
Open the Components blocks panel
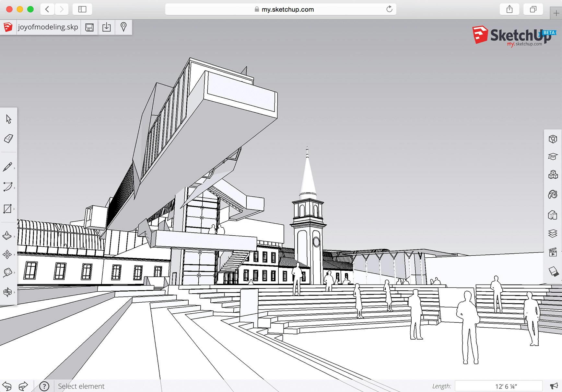click(553, 174)
